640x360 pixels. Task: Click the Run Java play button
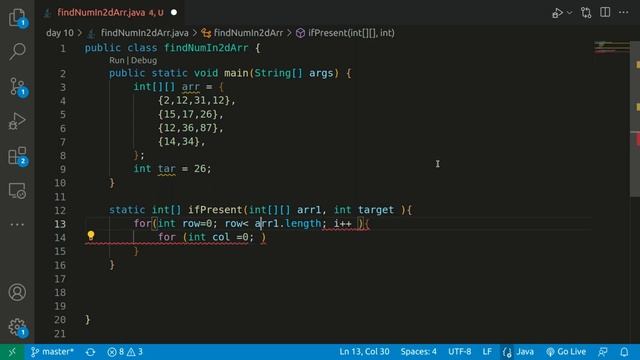coord(557,13)
